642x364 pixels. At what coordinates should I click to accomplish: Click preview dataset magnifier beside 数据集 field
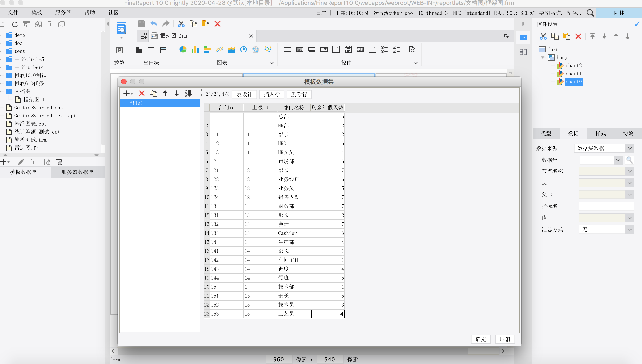coord(629,160)
